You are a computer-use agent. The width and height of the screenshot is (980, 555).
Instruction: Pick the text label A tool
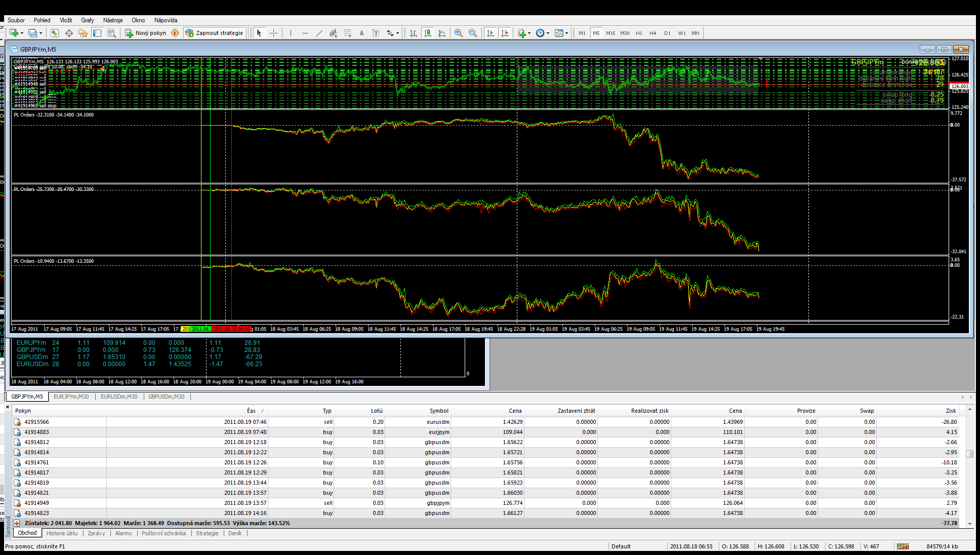click(x=361, y=33)
